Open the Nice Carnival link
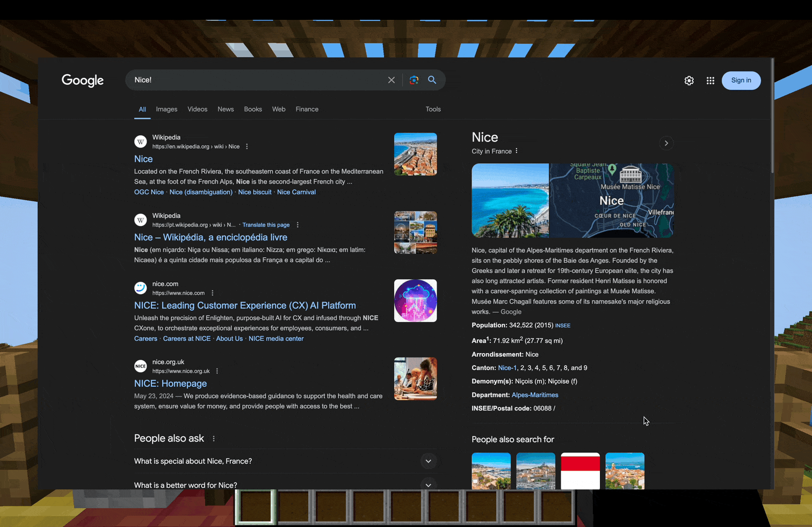The width and height of the screenshot is (812, 527). point(296,192)
